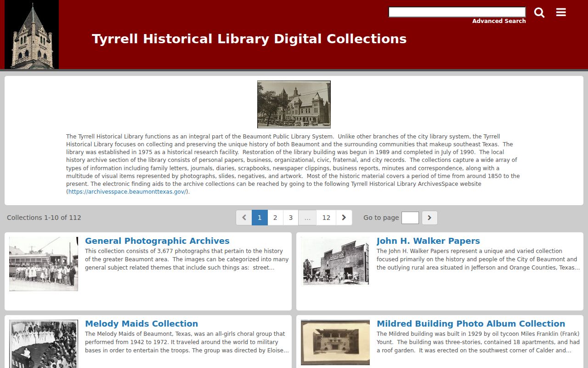Click the historic library building photo
The height and width of the screenshot is (368, 588).
[x=294, y=104]
